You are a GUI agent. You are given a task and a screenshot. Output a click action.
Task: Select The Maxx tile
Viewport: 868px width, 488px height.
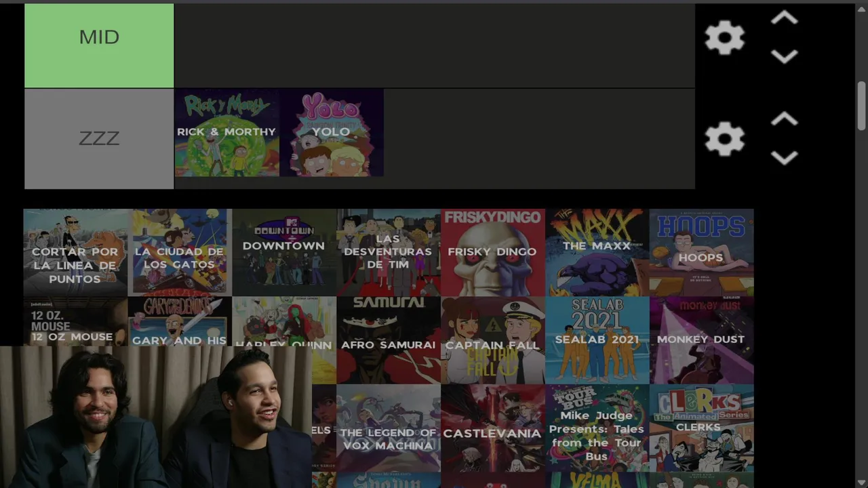[597, 252]
